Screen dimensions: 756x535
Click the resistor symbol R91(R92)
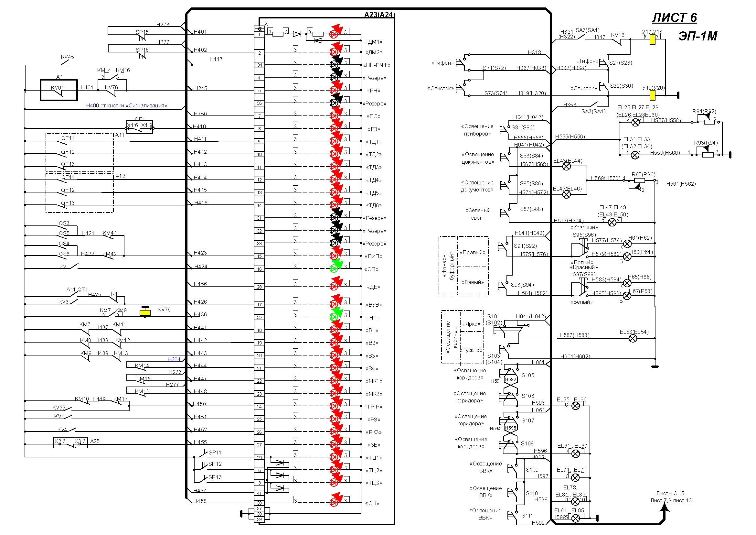[709, 122]
